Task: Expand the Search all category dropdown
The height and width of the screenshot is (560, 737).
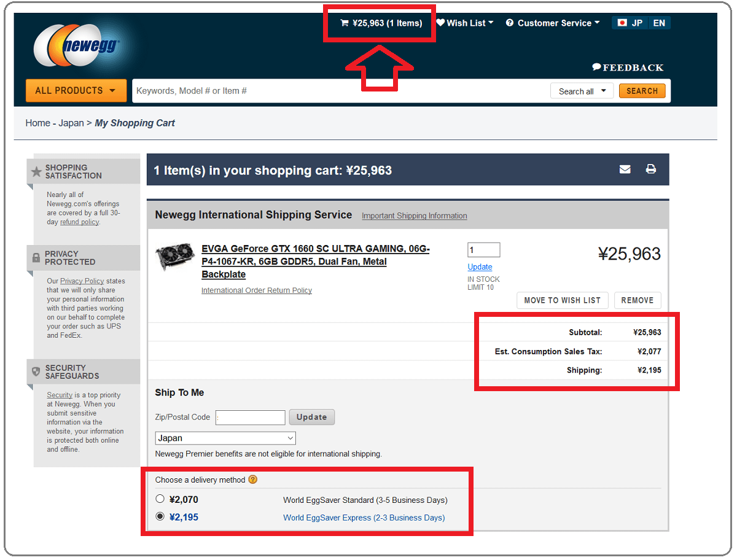Action: click(582, 91)
